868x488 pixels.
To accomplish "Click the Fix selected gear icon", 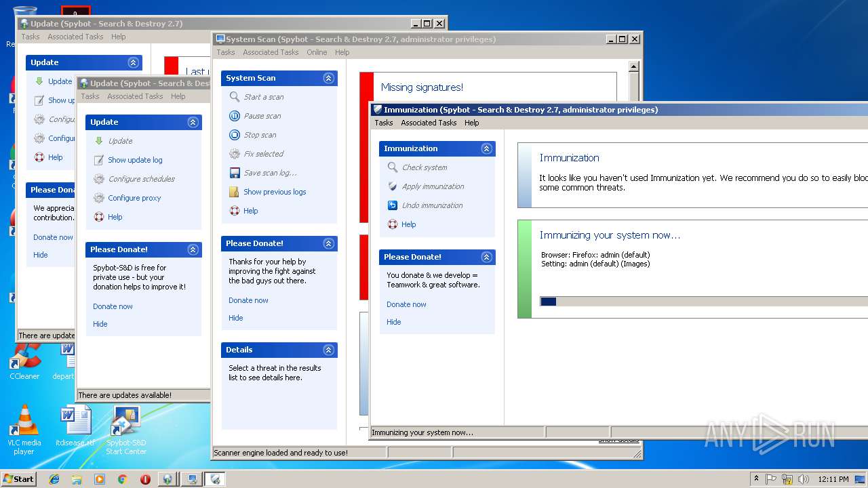I will tap(235, 154).
